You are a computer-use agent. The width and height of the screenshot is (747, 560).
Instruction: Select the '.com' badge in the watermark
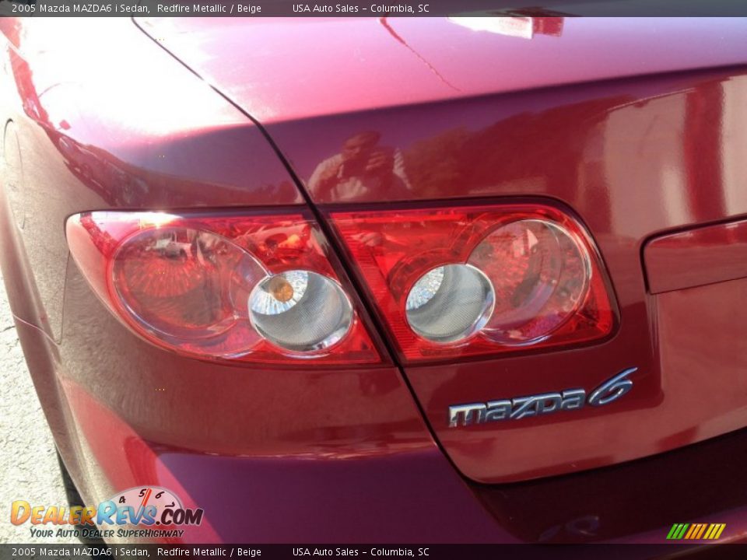tap(183, 515)
